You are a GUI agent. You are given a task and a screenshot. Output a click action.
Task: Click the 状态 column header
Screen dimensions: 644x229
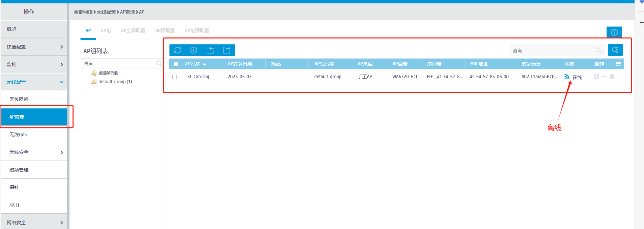(569, 64)
